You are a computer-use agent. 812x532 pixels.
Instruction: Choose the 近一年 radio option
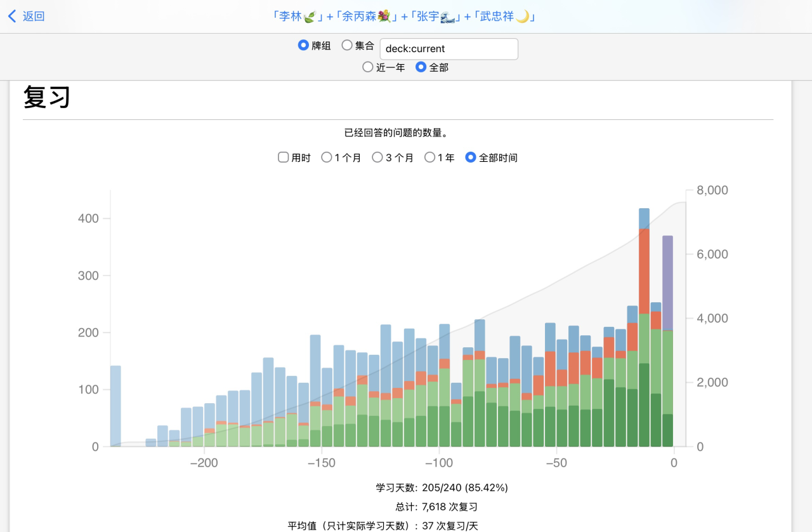click(x=367, y=67)
